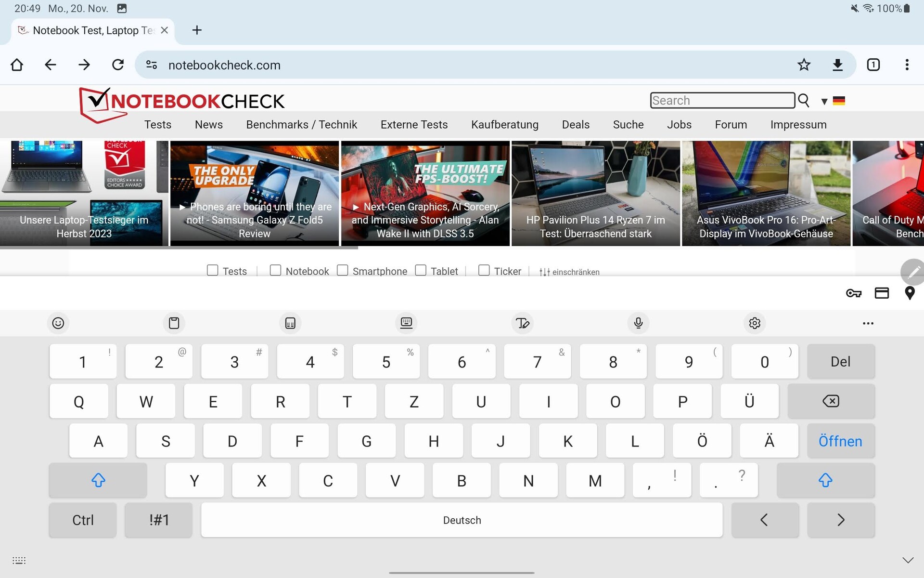Collapse keyboard with bottom-right chevron

pos(908,560)
